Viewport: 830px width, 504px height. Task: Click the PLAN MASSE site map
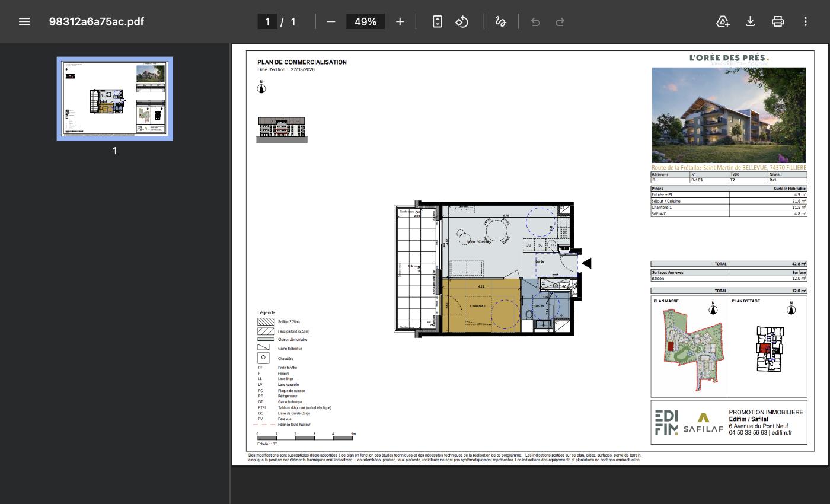[694, 350]
